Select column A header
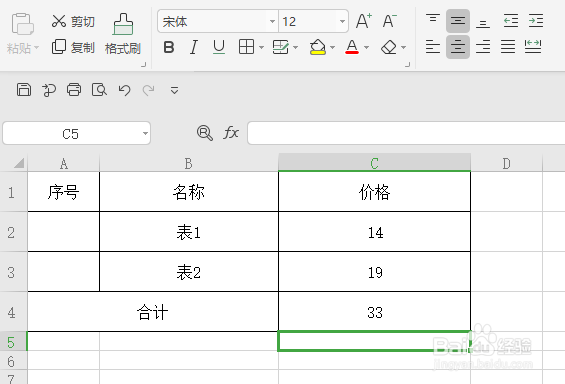Screen dimensions: 565x384 point(63,164)
